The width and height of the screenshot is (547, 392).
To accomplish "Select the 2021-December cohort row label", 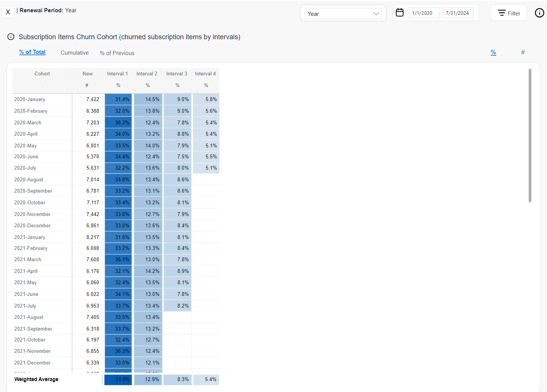I will tap(32, 363).
